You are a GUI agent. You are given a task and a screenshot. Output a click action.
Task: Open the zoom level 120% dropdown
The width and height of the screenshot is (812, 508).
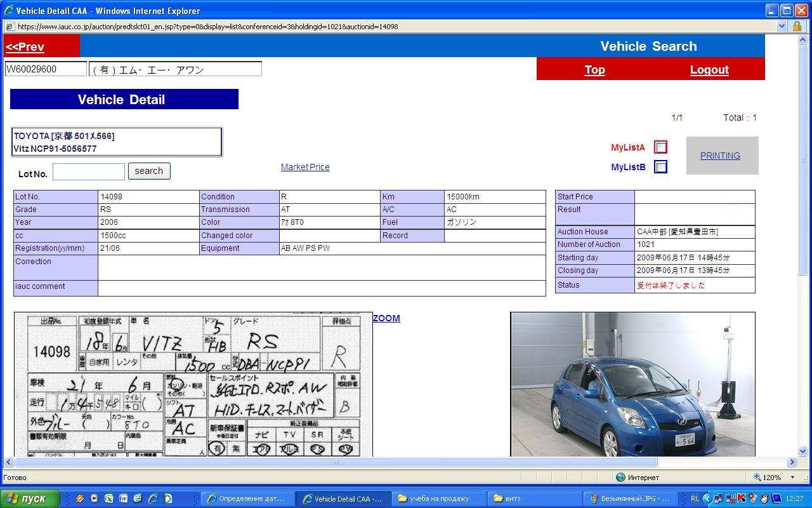(792, 478)
